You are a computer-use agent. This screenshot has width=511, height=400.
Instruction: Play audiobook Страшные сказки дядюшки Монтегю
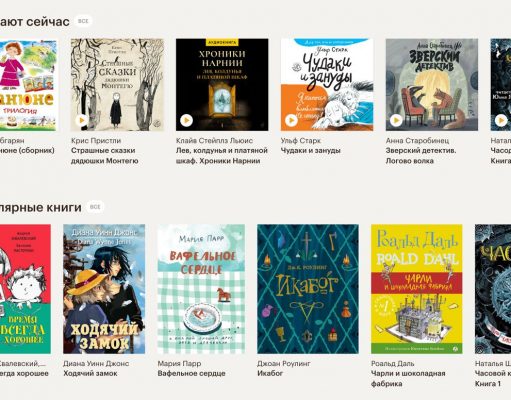(x=82, y=120)
